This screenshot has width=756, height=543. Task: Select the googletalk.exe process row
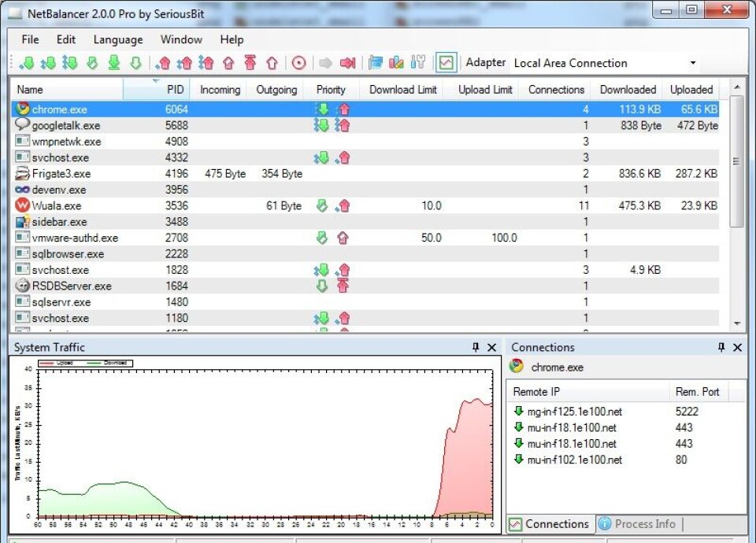(365, 125)
